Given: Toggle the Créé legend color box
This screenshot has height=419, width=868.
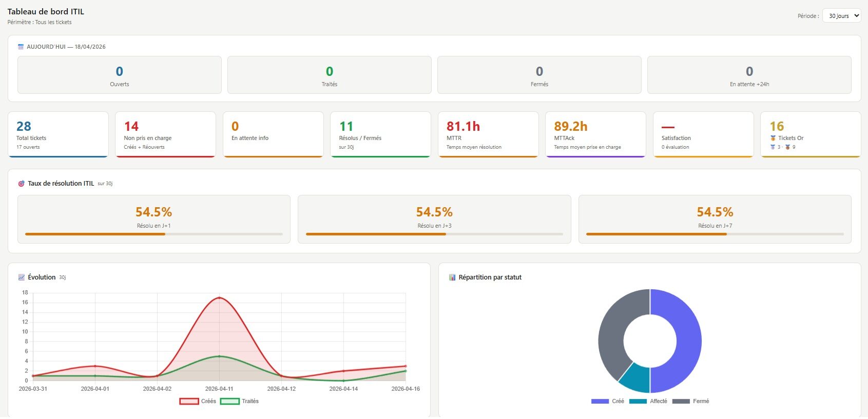Looking at the screenshot, I should click(x=600, y=401).
